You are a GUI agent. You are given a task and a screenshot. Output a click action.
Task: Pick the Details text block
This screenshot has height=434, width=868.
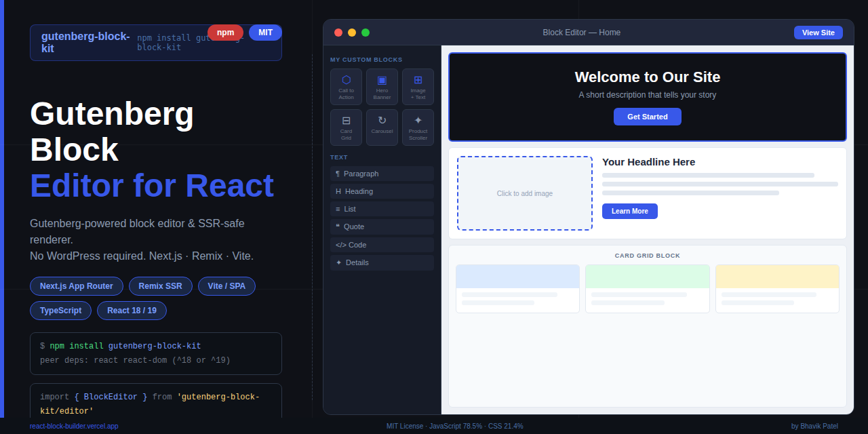click(382, 262)
